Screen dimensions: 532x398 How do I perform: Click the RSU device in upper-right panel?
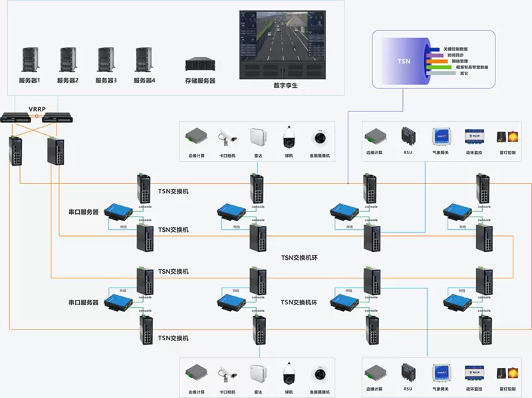408,136
